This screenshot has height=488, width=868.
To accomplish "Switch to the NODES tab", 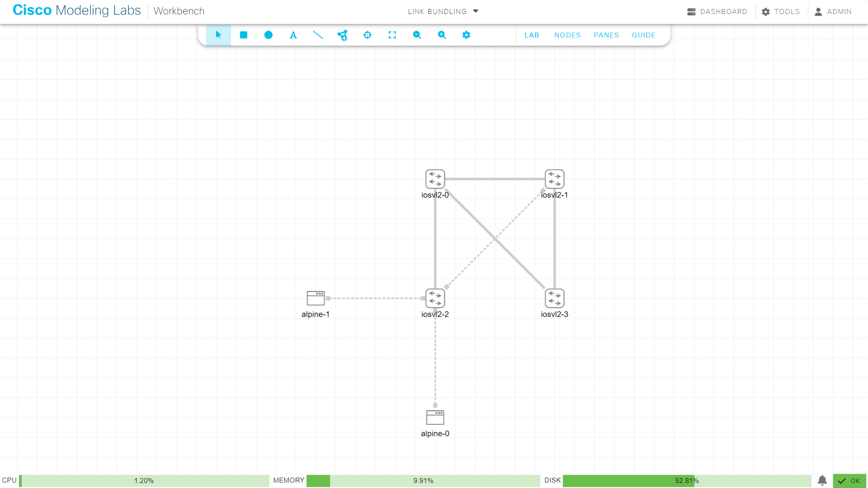I will (567, 35).
